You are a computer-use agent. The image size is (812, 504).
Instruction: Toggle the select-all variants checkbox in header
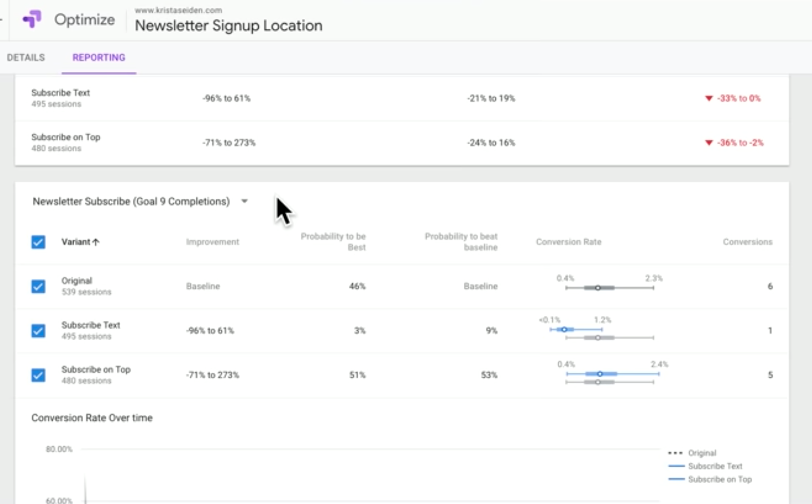38,242
